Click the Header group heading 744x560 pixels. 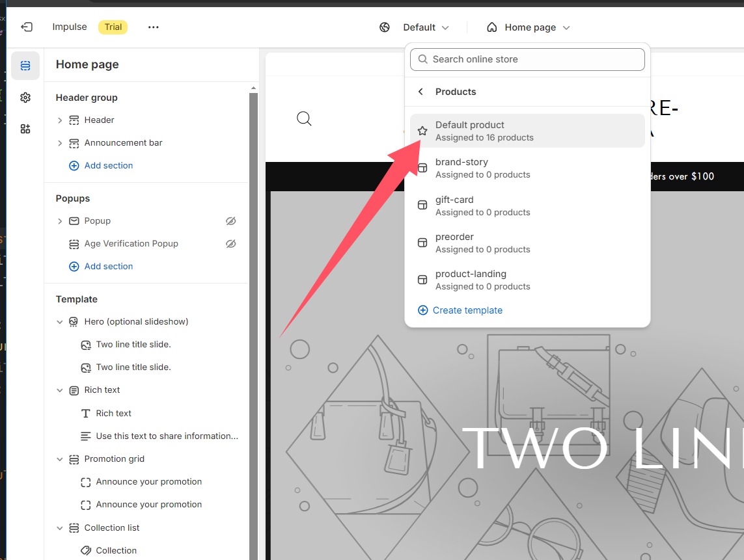pyautogui.click(x=87, y=98)
